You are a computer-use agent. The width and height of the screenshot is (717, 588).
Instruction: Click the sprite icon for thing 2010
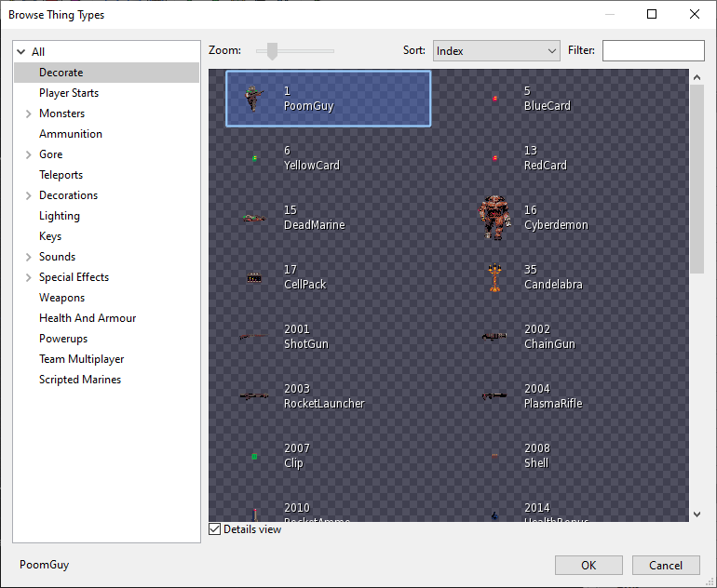click(x=255, y=514)
